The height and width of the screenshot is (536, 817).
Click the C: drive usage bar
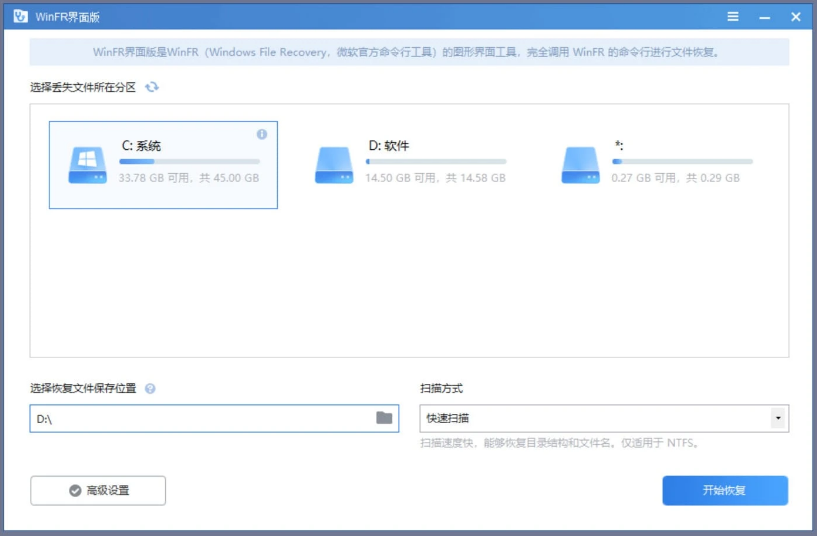pyautogui.click(x=189, y=161)
